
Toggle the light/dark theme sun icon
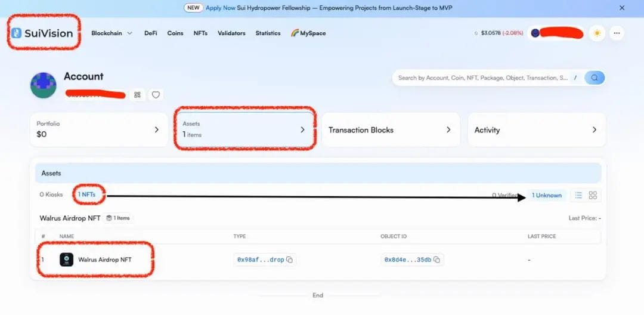pyautogui.click(x=597, y=33)
